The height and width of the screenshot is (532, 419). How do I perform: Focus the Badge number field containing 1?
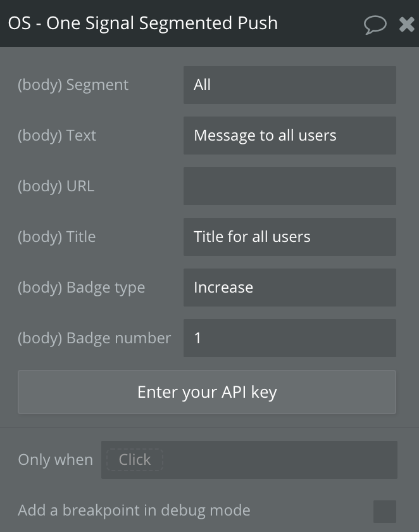click(290, 338)
